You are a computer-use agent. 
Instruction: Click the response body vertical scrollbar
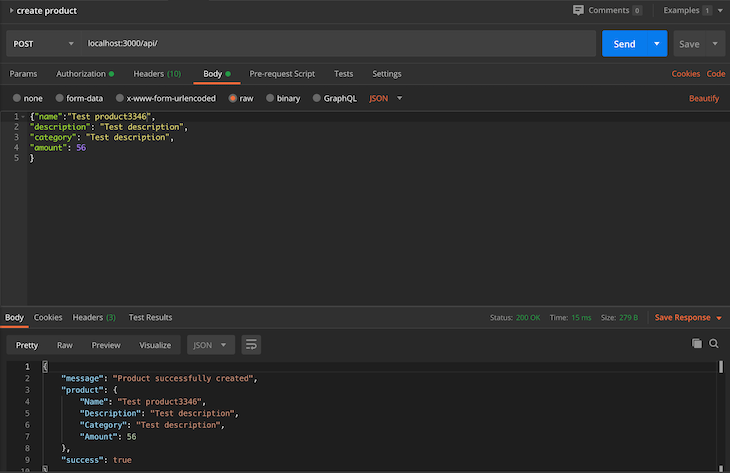click(721, 367)
